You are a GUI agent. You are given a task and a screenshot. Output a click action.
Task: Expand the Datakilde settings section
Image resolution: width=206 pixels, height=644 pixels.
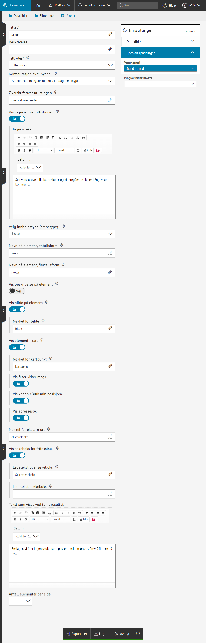coord(160,41)
